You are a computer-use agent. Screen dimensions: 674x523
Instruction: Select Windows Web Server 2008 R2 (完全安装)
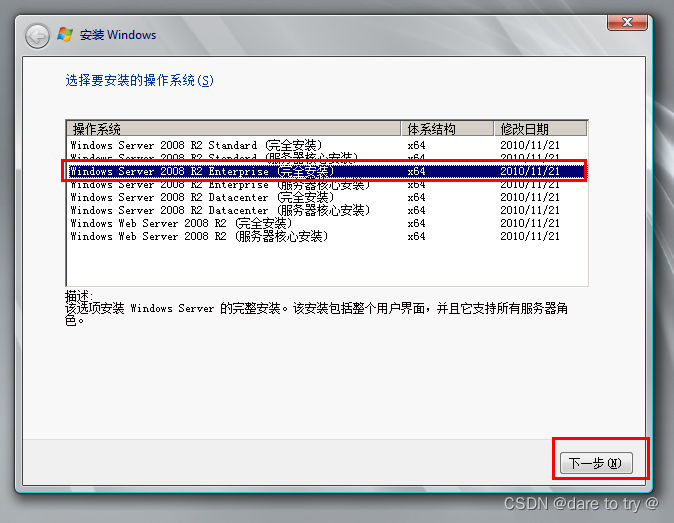pos(327,223)
